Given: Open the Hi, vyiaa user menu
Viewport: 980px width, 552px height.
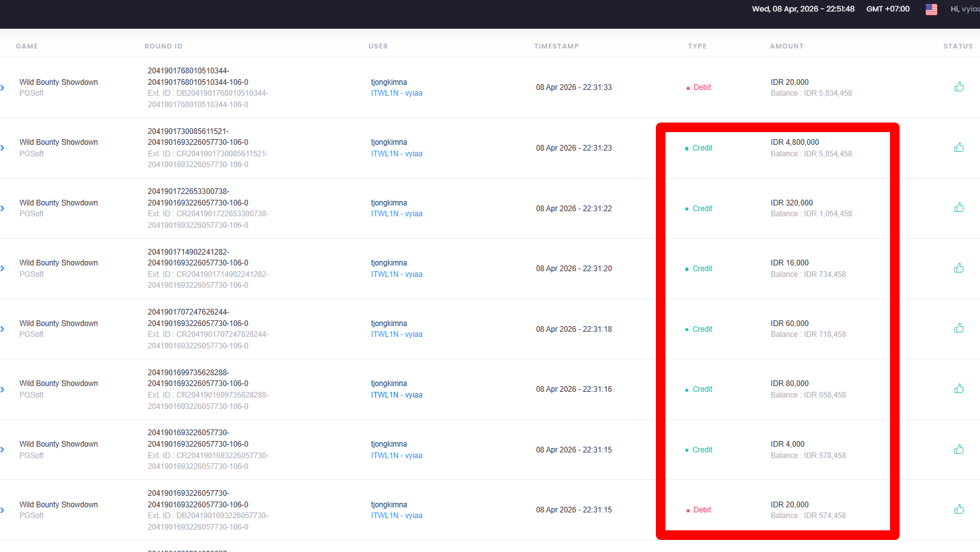Looking at the screenshot, I should point(965,9).
